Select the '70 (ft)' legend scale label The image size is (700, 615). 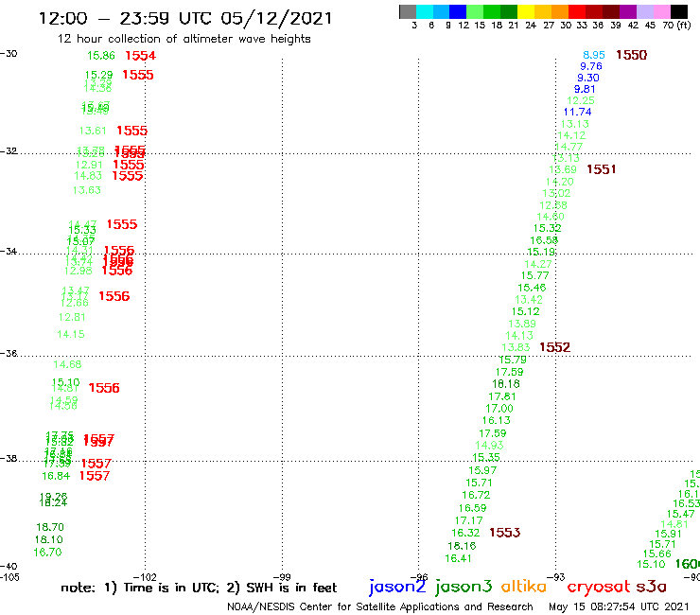click(676, 26)
